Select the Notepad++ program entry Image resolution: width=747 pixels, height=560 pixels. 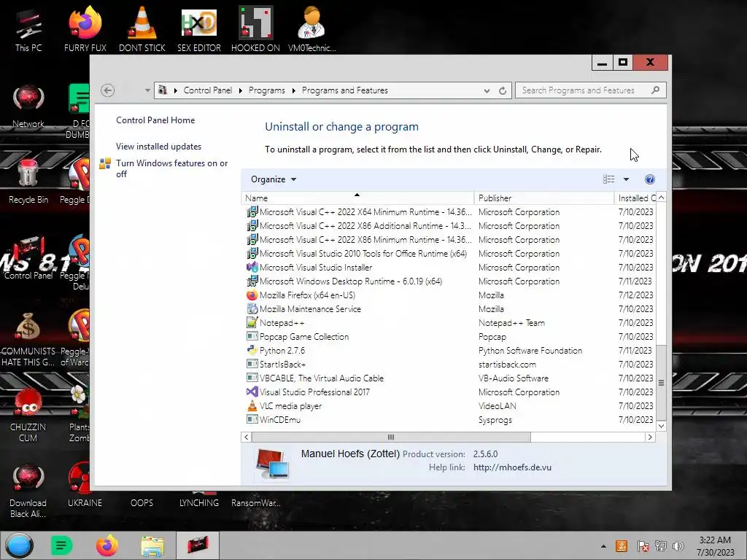449,323
